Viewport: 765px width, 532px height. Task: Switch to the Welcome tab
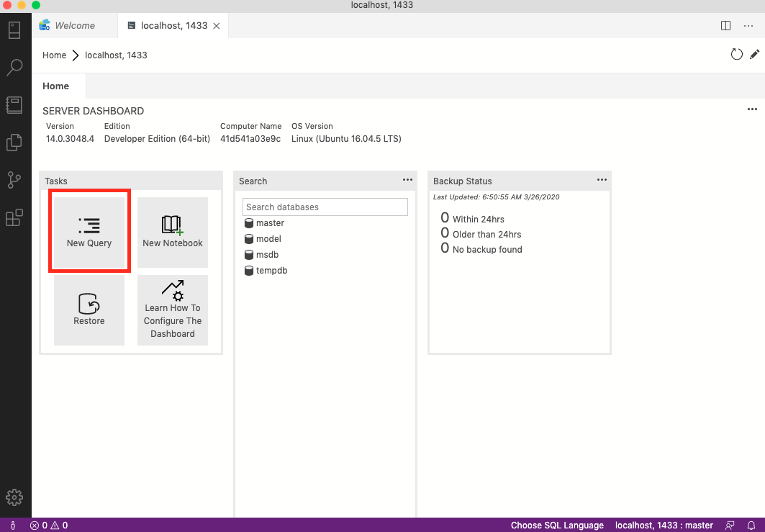coord(74,25)
